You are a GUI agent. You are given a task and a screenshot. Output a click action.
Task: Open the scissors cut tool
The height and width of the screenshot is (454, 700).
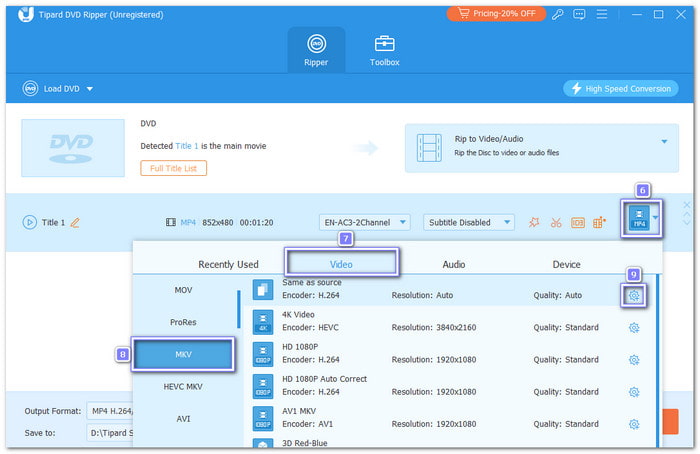pyautogui.click(x=556, y=222)
